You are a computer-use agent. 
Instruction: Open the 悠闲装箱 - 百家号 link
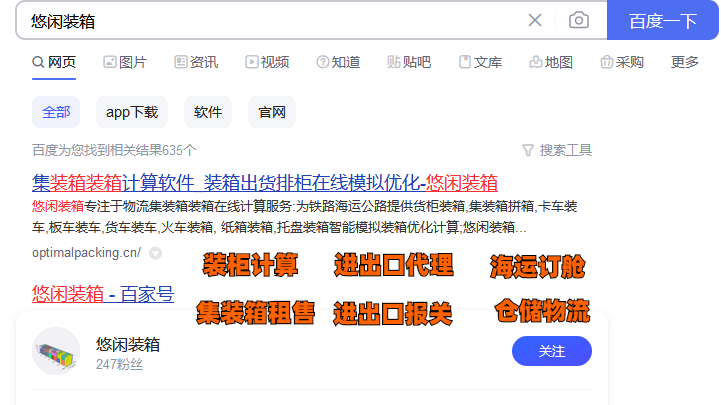click(103, 294)
